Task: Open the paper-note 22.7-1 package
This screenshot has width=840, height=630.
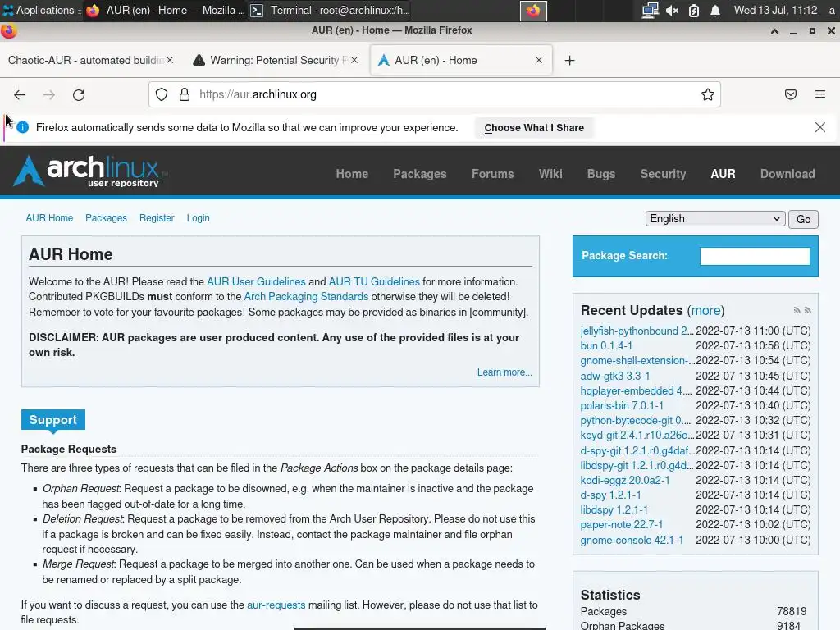Action: point(622,524)
